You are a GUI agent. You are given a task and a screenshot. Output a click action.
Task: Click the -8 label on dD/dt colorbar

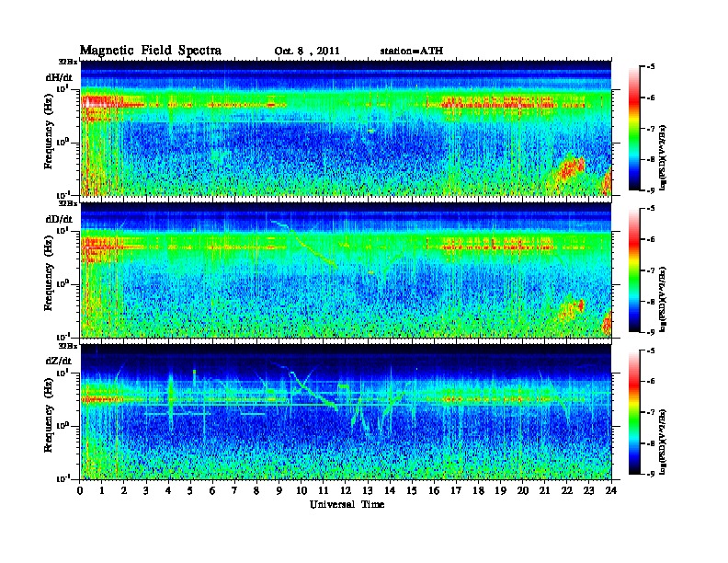pos(651,302)
